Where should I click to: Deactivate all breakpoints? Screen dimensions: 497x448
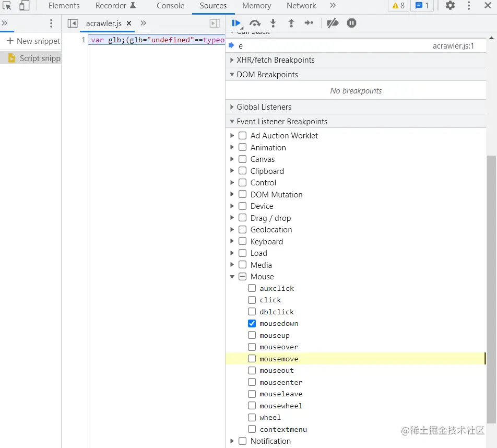point(333,23)
